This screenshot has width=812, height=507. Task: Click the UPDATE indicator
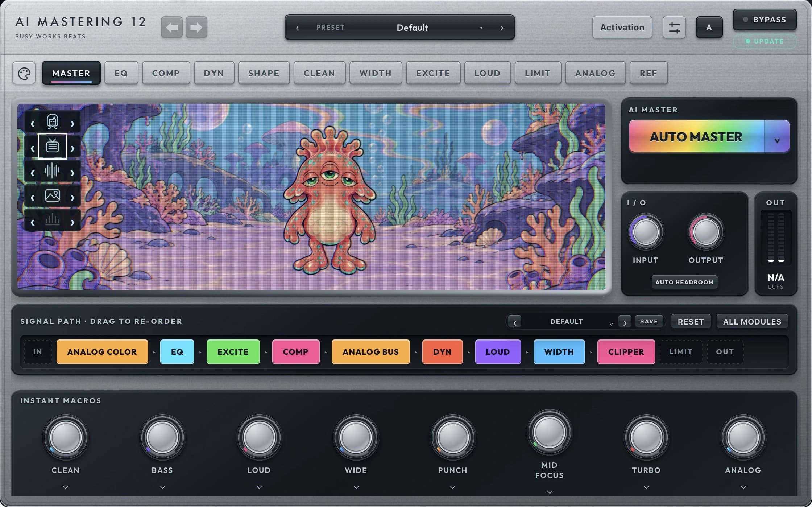pos(765,41)
